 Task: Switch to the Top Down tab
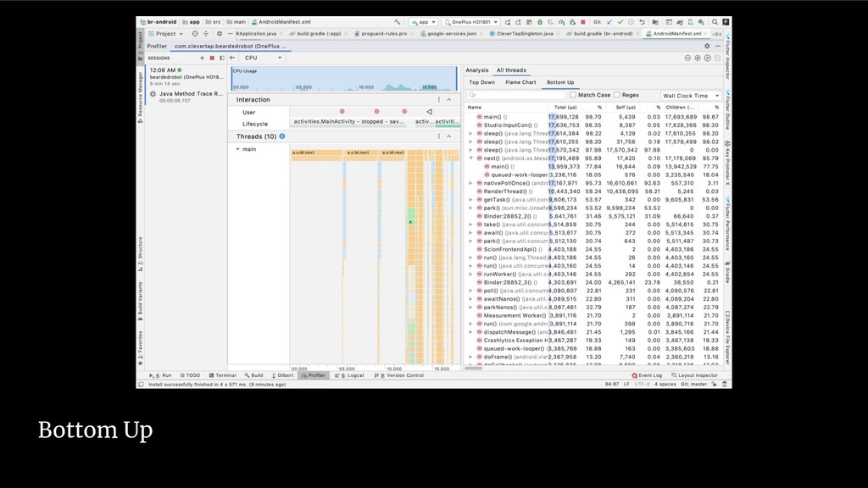click(x=481, y=82)
